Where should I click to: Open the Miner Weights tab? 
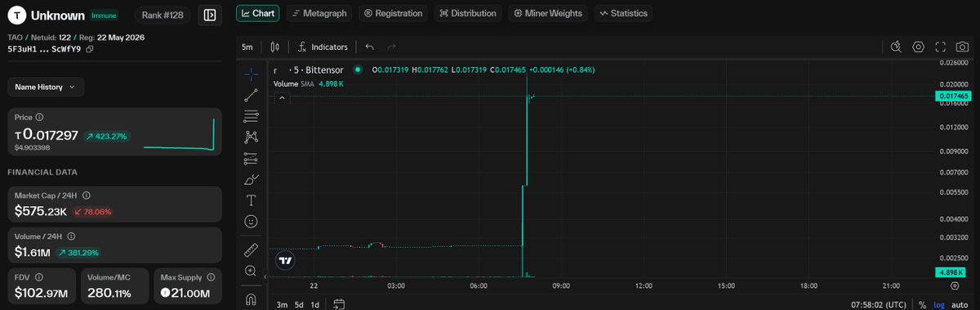click(548, 13)
